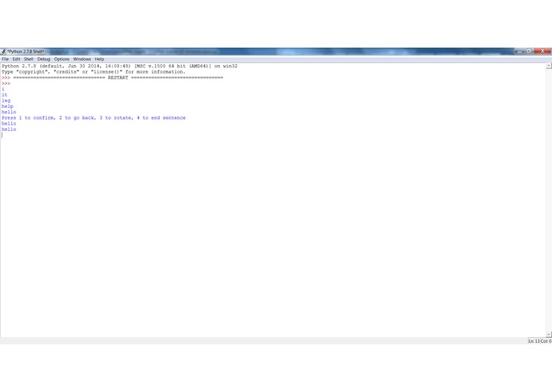The image size is (552, 392).
Task: Open the Options menu
Action: (62, 59)
